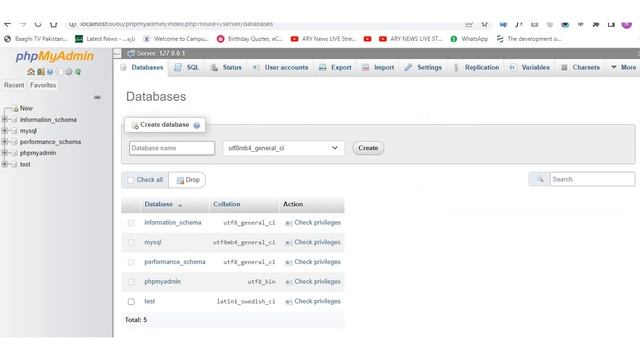Sort by the Database column header
Image resolution: width=640 pixels, height=360 pixels.
tap(158, 204)
